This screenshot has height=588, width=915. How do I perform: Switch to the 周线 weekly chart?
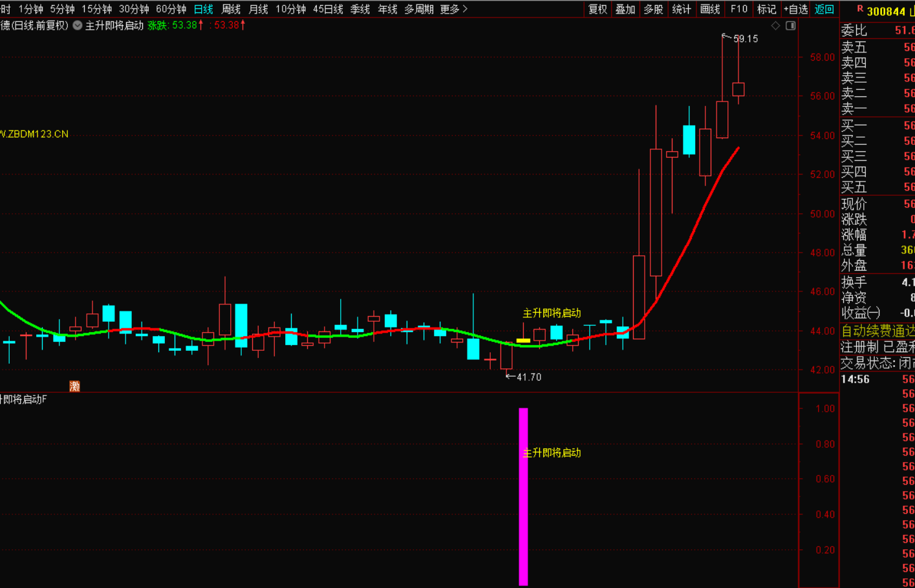click(231, 9)
